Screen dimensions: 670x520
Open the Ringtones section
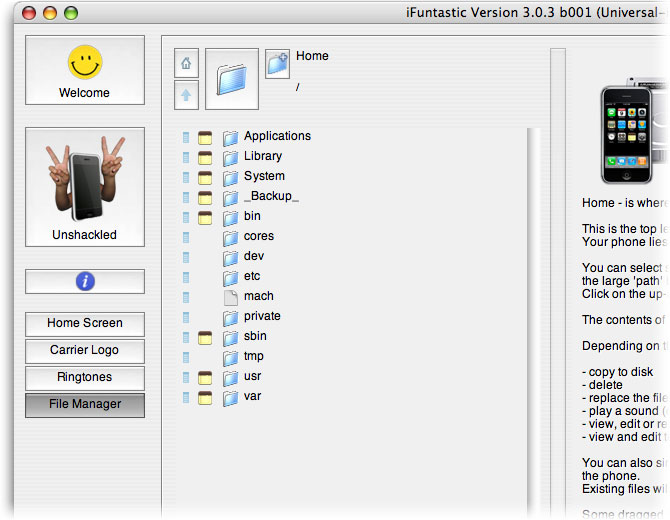click(85, 378)
